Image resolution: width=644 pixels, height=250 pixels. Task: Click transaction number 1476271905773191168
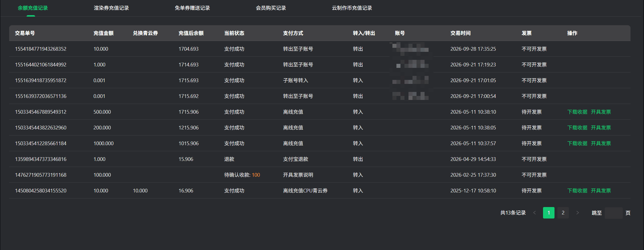(x=41, y=175)
